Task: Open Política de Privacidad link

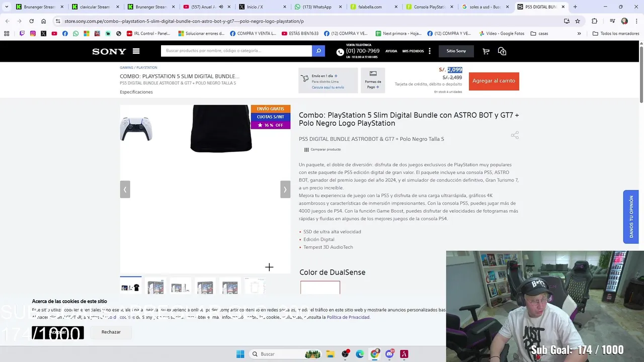Action: point(348,317)
